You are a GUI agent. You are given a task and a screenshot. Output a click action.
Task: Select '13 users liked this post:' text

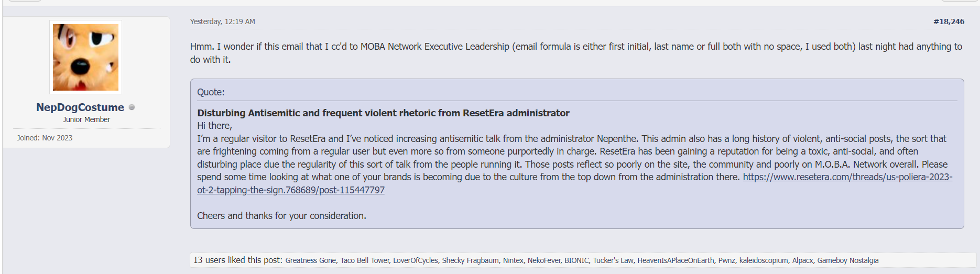(x=238, y=260)
